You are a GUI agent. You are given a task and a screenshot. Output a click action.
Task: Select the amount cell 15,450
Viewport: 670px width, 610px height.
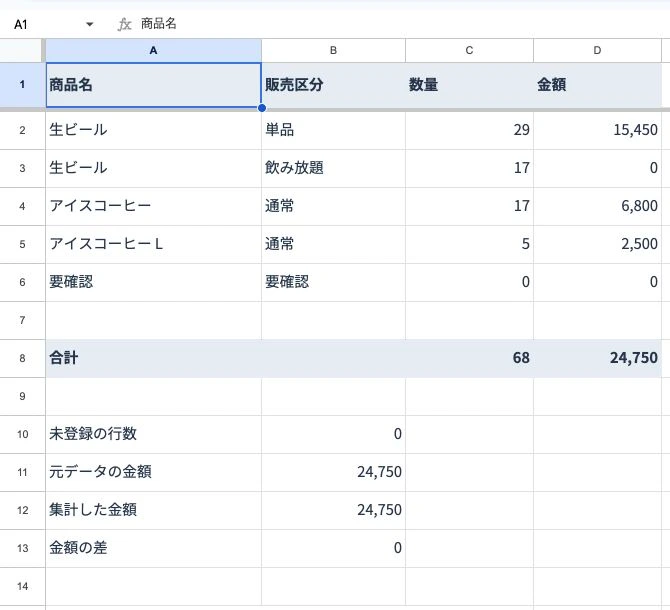[x=597, y=130]
